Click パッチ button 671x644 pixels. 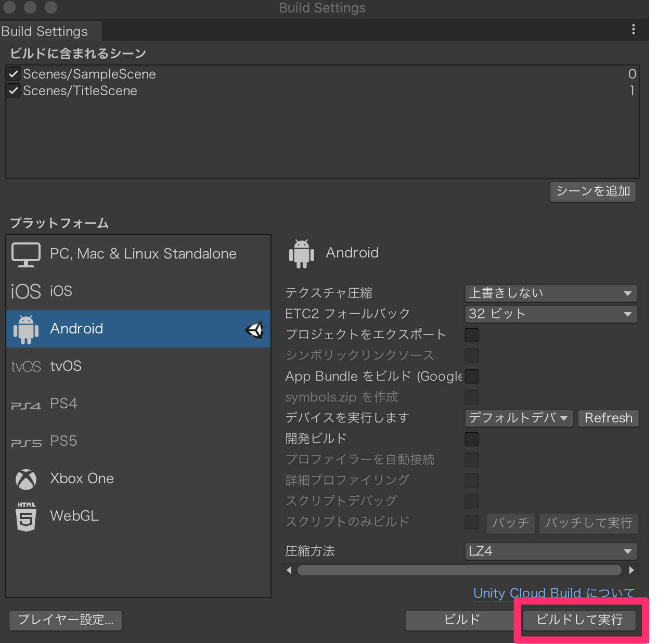click(x=510, y=523)
